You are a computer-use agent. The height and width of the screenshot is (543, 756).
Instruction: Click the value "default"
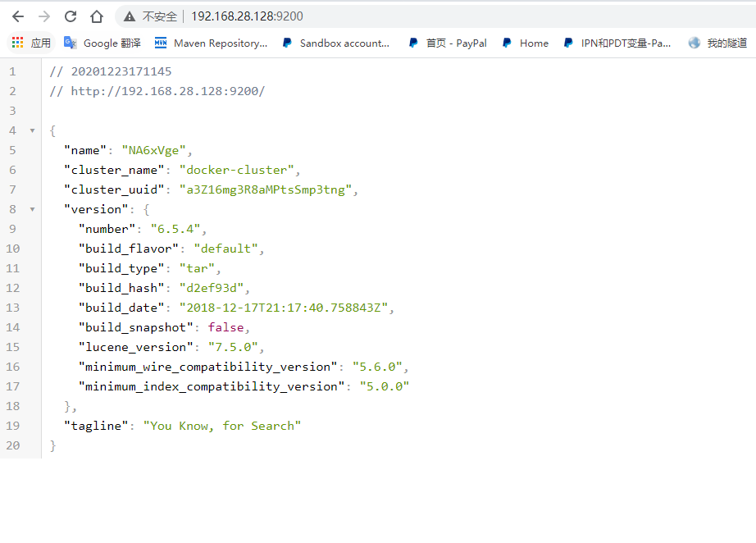tap(225, 249)
